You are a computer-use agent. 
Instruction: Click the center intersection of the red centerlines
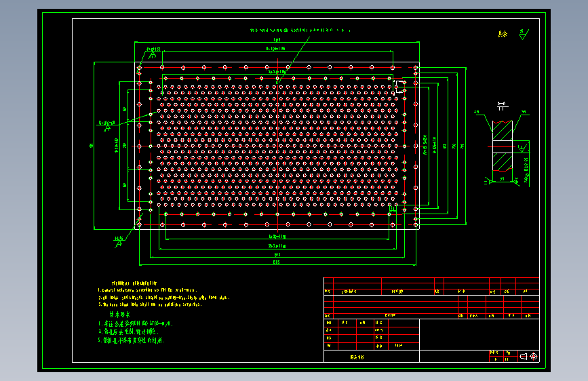pyautogui.click(x=277, y=146)
